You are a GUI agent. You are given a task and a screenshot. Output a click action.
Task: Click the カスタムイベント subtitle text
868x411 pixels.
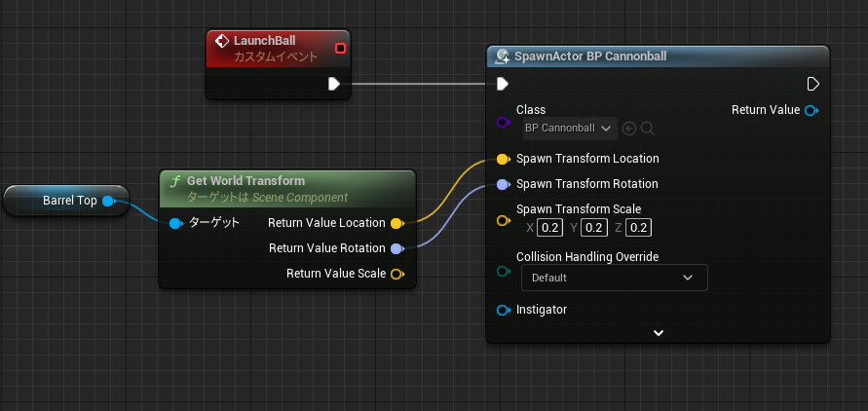pos(276,57)
